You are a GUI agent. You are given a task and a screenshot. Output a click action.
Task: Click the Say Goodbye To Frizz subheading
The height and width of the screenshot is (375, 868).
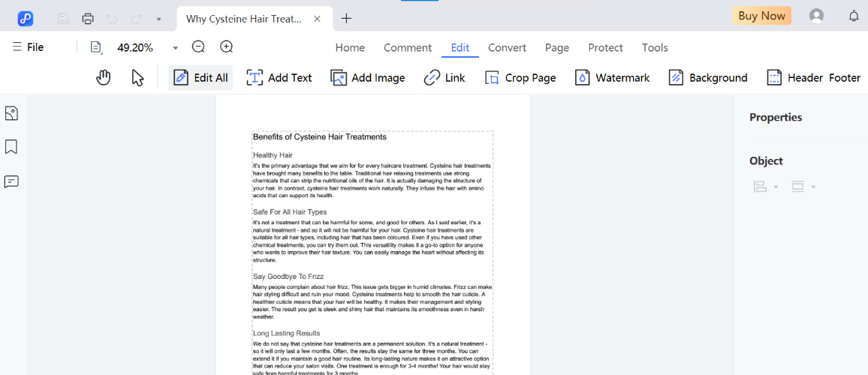coord(288,276)
